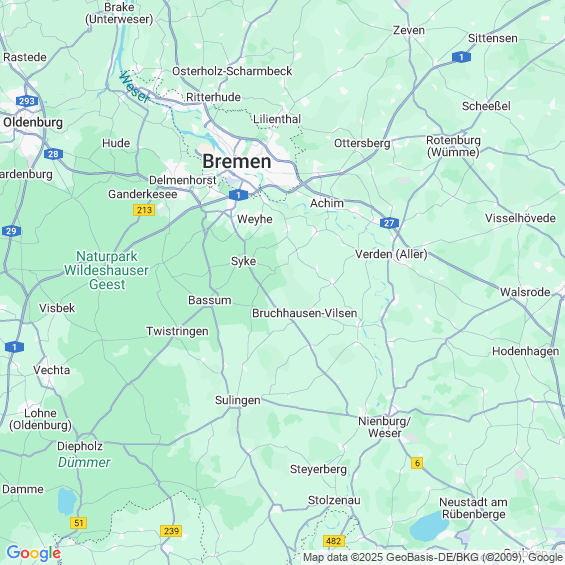Click the Weser river label

pos(134,87)
